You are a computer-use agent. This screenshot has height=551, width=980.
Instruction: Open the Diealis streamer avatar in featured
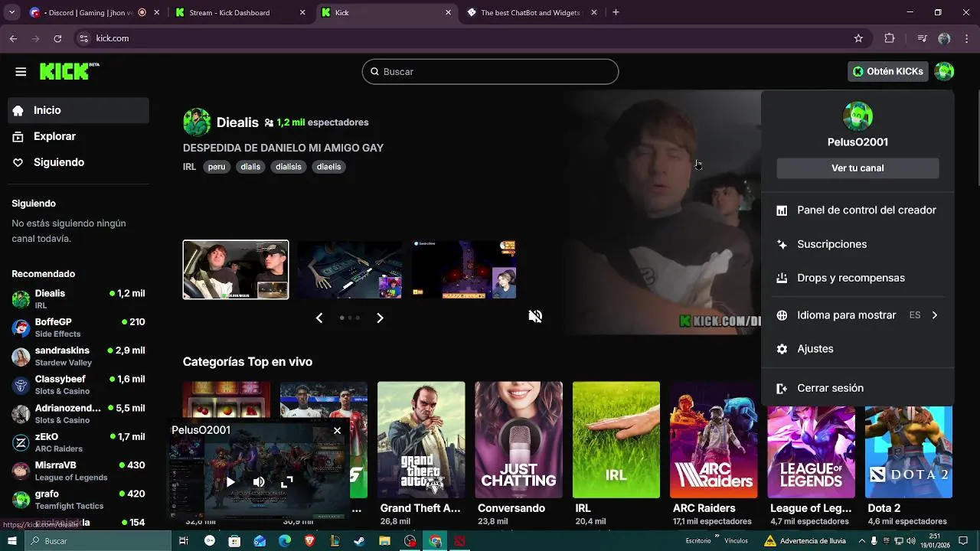coord(197,122)
